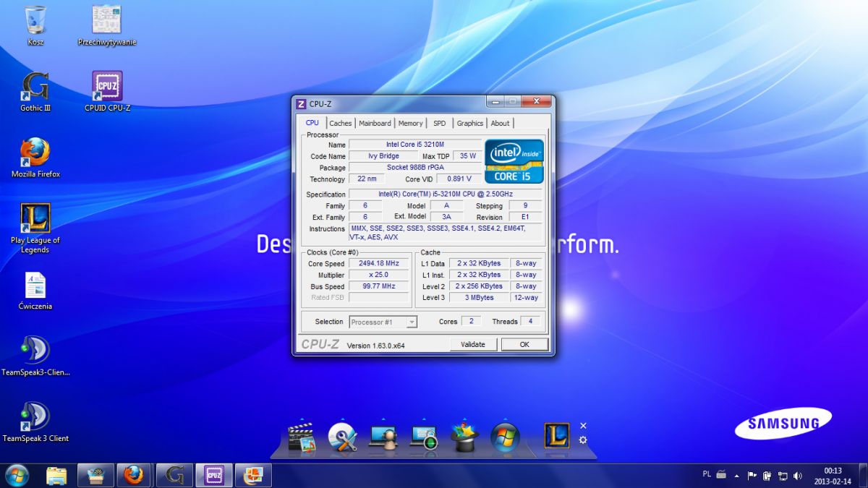Click the 35 W Max TDP value
This screenshot has height=488, width=868.
pyautogui.click(x=468, y=156)
